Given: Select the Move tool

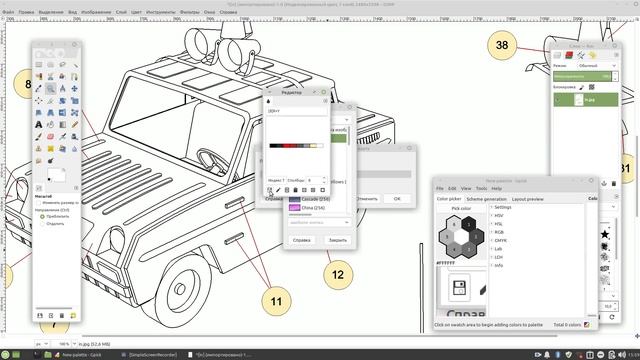Looking at the screenshot, I should coord(74,88).
